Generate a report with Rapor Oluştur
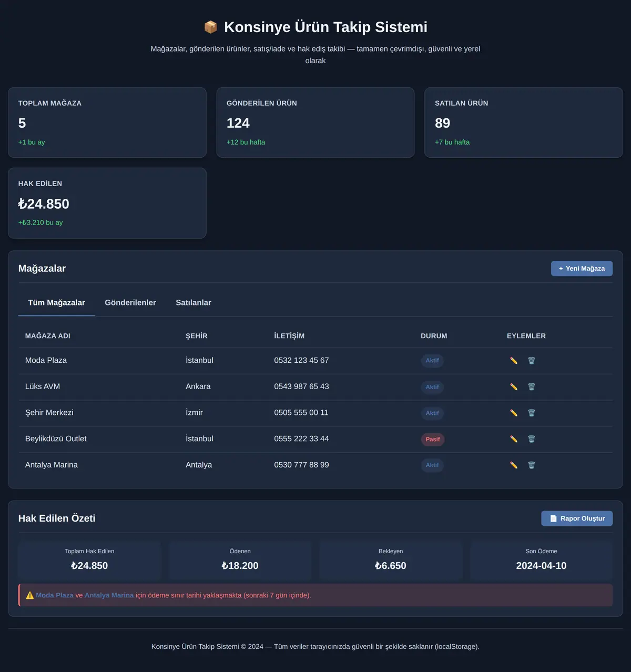The image size is (631, 672). [577, 518]
